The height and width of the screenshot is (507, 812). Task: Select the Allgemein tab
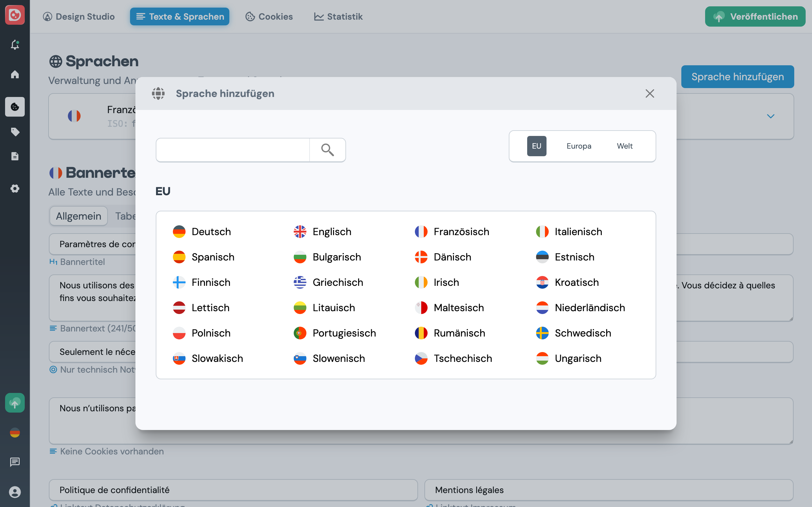pyautogui.click(x=78, y=215)
